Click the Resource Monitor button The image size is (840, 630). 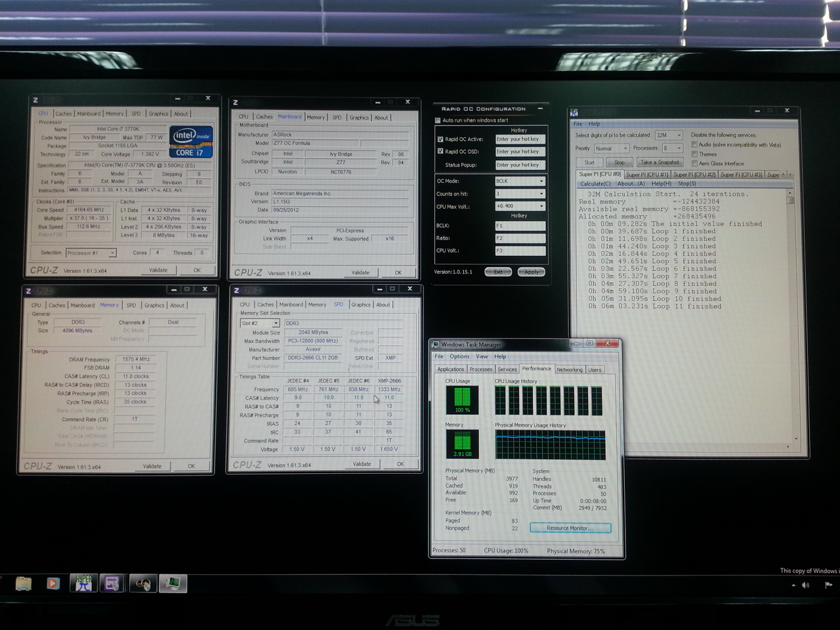(x=570, y=528)
